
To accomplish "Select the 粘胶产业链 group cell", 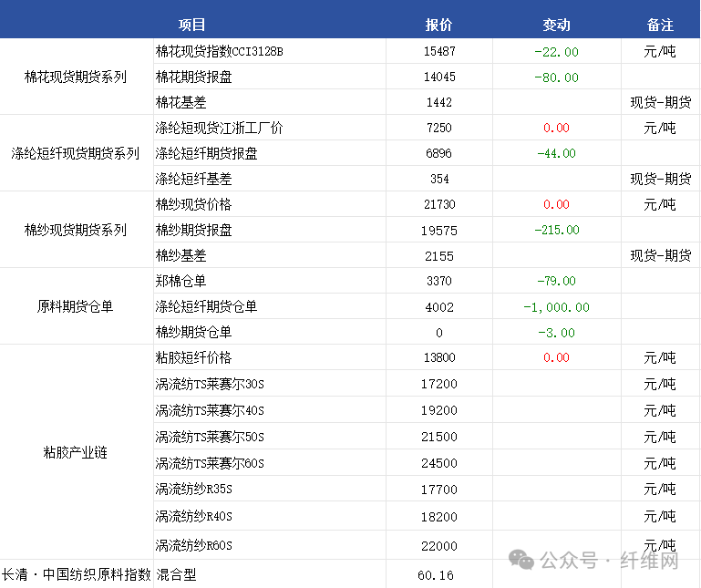I will pos(76,452).
